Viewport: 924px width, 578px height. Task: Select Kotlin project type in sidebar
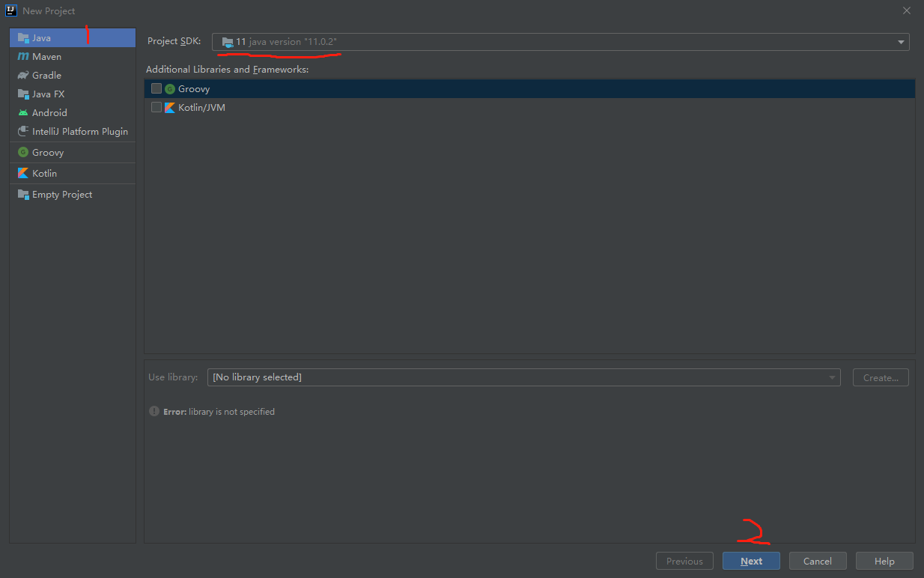tap(73, 173)
